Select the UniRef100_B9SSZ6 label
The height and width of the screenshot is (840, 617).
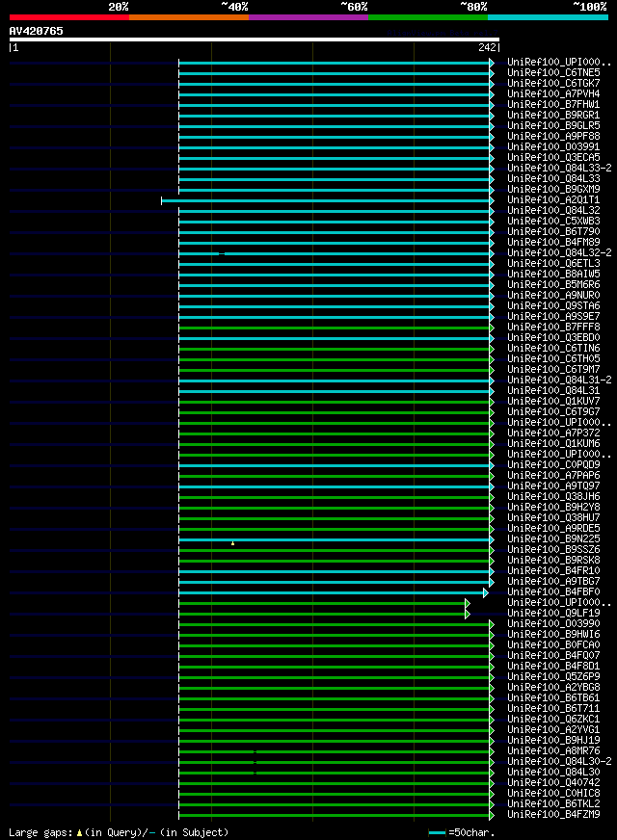click(553, 550)
